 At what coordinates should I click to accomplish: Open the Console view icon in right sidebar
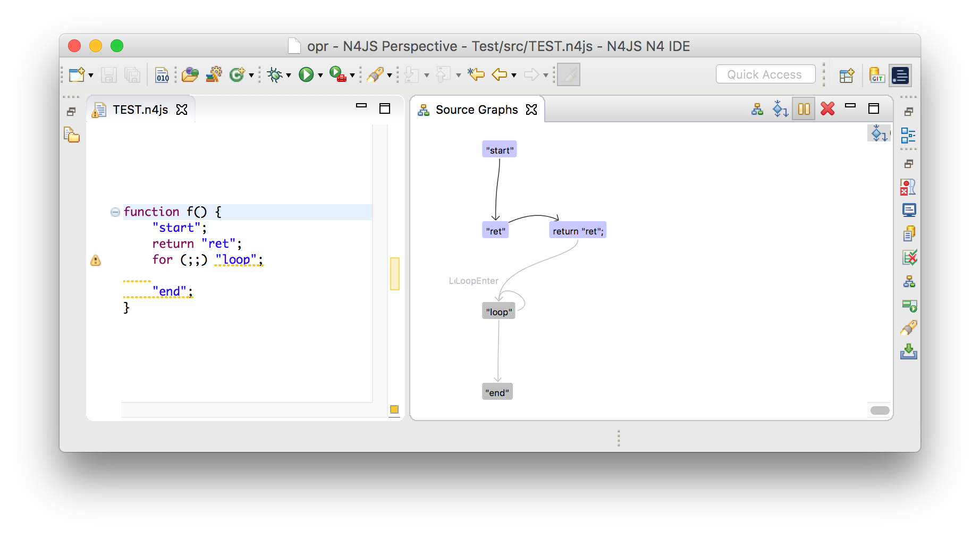(909, 211)
